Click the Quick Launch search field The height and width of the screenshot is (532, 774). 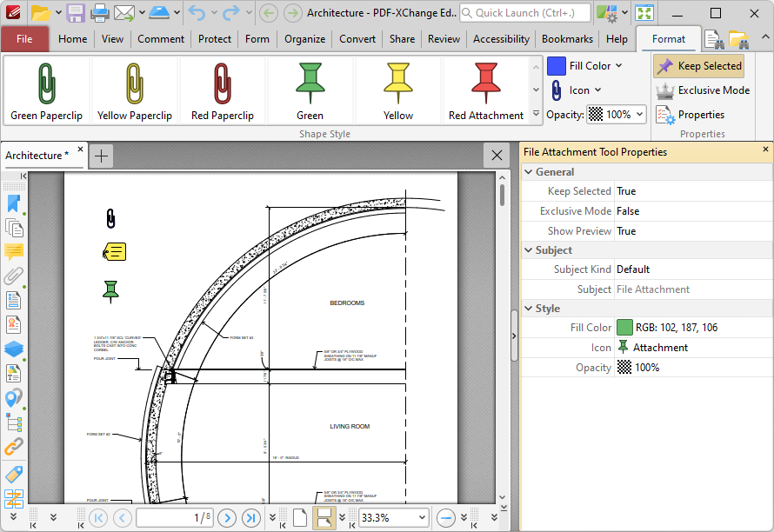[x=524, y=13]
